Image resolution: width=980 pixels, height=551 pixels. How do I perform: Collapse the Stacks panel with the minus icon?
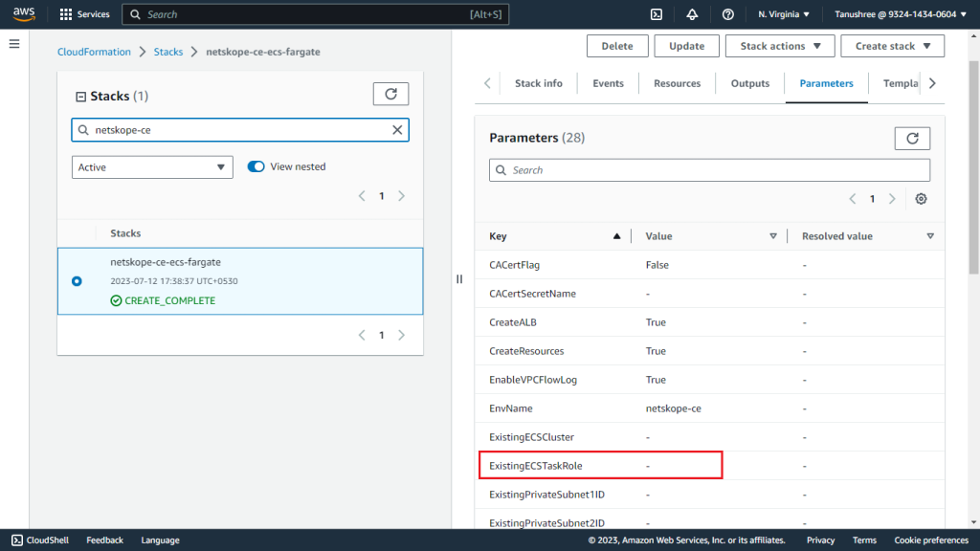80,97
